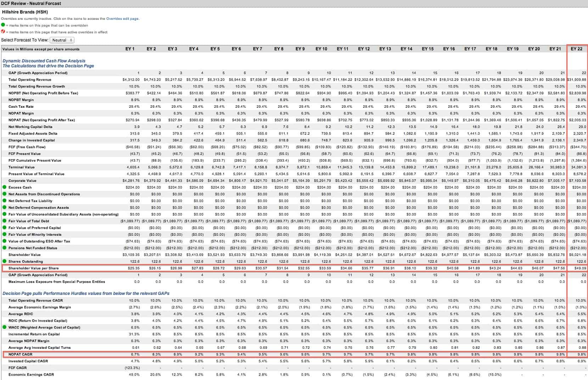This screenshot has width=588, height=380.
Task: Click the EY 1 column header
Action: [x=130, y=49]
